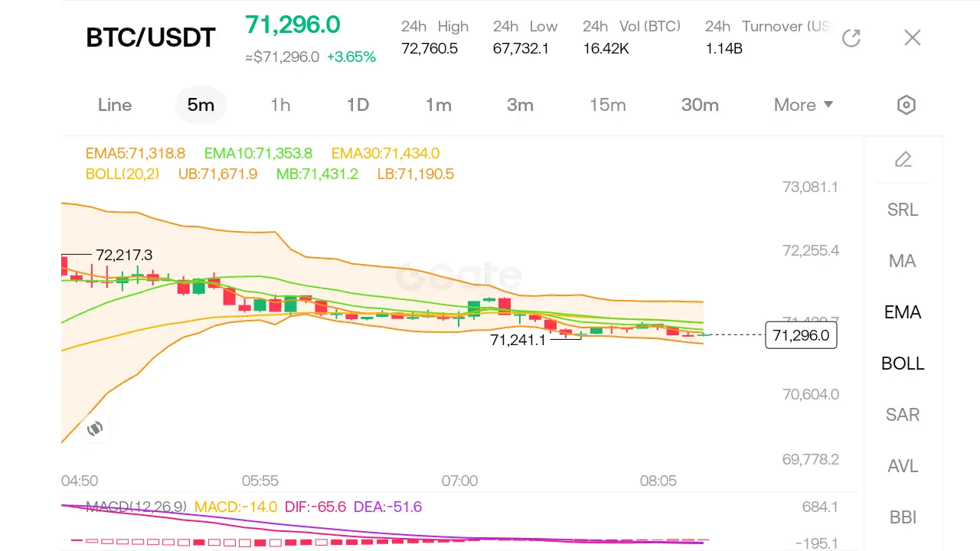This screenshot has height=551, width=980.
Task: Disable the EMA indicator
Action: 903,312
